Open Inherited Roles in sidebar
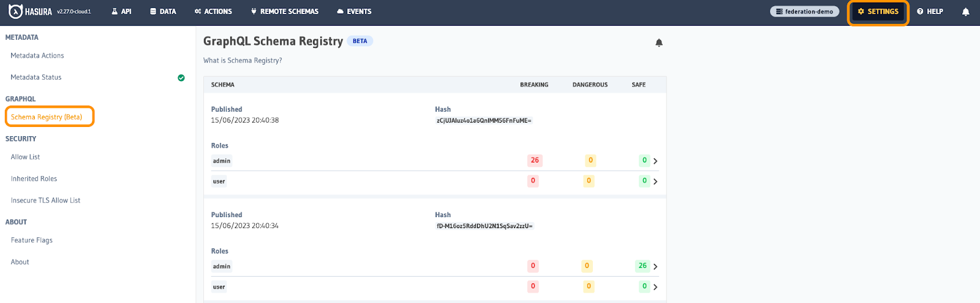The height and width of the screenshot is (303, 980). point(34,179)
